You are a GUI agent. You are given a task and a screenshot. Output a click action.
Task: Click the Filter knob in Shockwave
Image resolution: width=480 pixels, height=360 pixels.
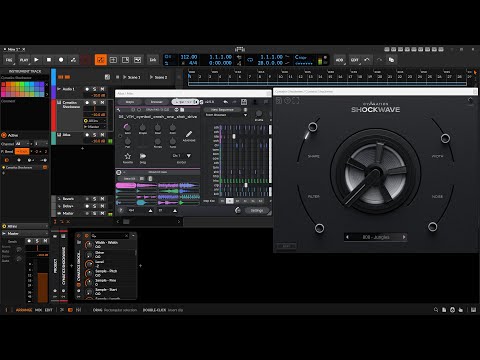coord(319,228)
